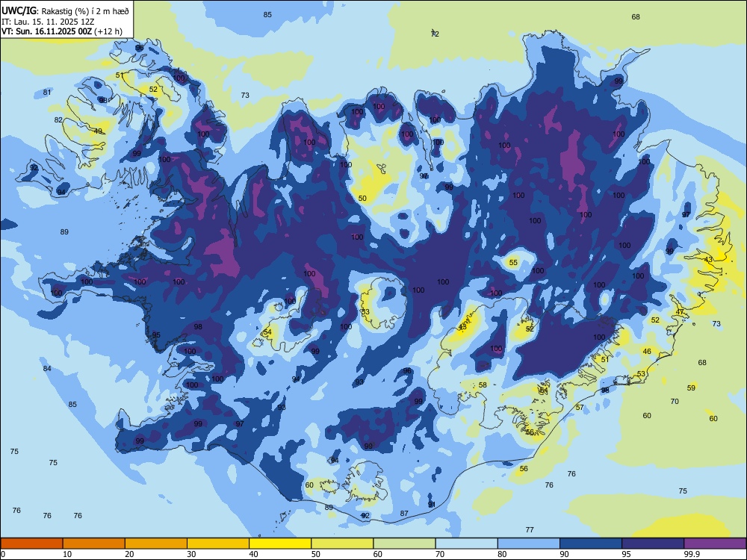The width and height of the screenshot is (747, 560).
Task: Click the legend label '40'
Action: tap(253, 554)
